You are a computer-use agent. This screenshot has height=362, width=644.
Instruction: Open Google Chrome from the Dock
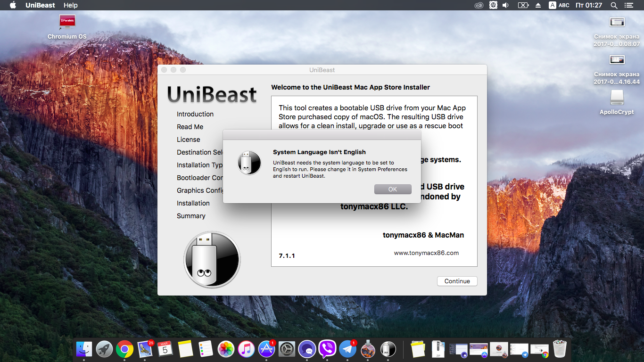(124, 349)
